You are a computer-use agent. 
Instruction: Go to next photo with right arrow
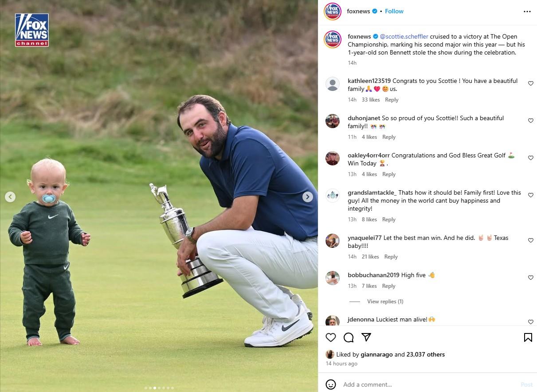coord(308,197)
